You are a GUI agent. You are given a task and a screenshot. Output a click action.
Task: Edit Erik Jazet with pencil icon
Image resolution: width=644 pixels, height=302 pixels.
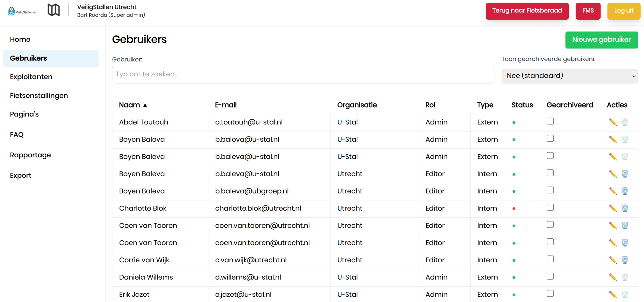click(613, 294)
